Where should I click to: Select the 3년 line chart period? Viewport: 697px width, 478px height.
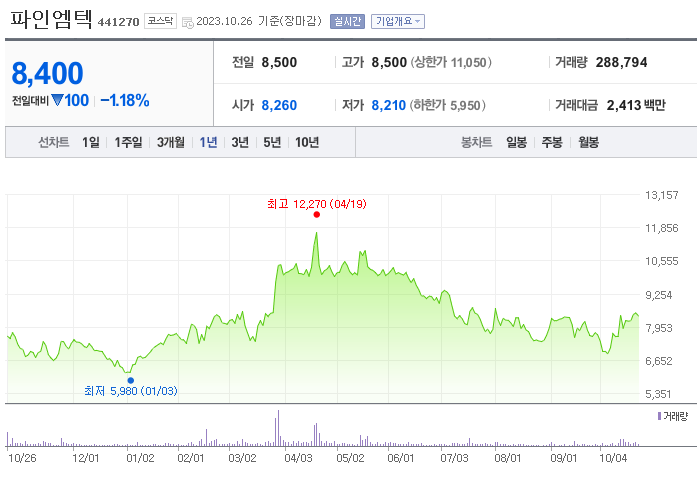tap(240, 142)
